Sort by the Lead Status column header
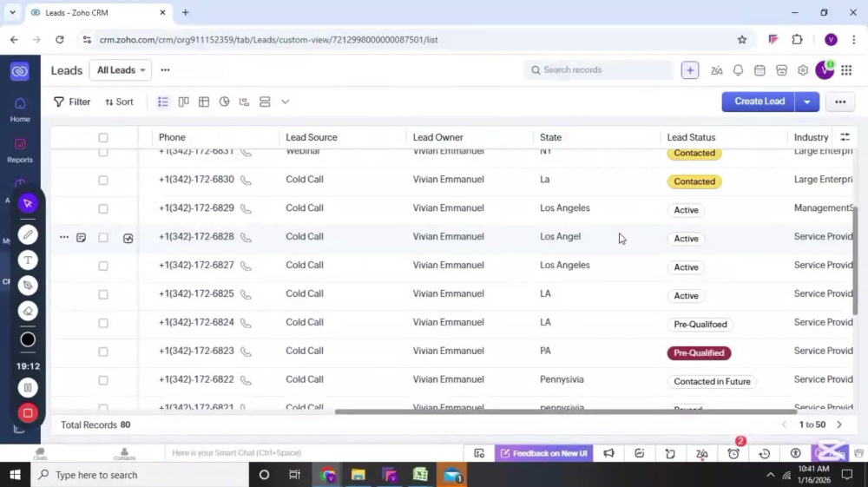This screenshot has width=868, height=487. pos(691,137)
